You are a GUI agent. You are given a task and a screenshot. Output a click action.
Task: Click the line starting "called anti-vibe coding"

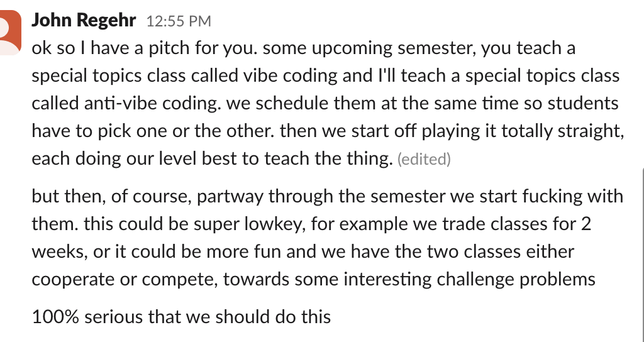[325, 104]
